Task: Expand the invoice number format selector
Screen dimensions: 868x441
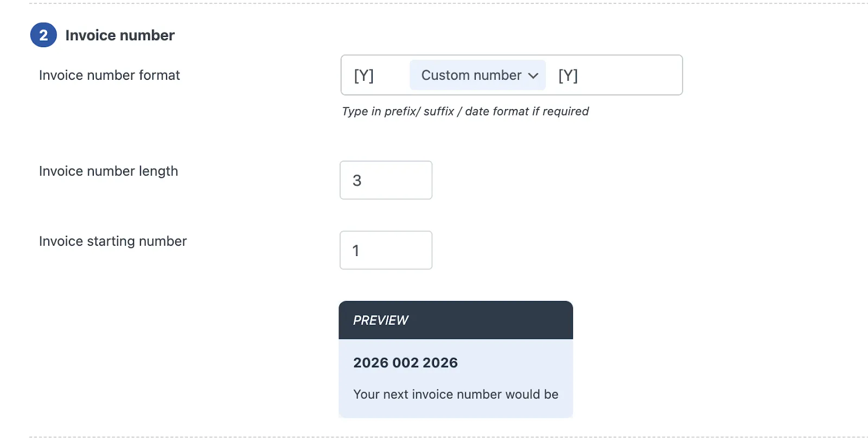Action: [x=476, y=75]
